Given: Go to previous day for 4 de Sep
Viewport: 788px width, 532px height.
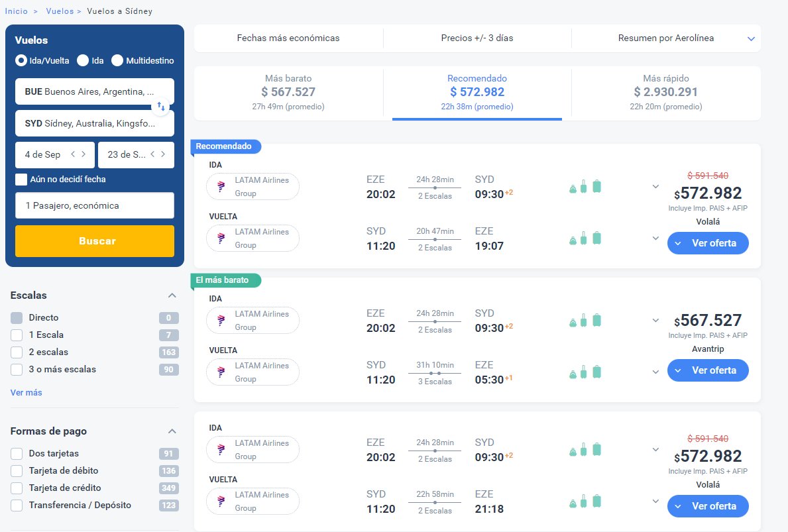Looking at the screenshot, I should (x=73, y=154).
